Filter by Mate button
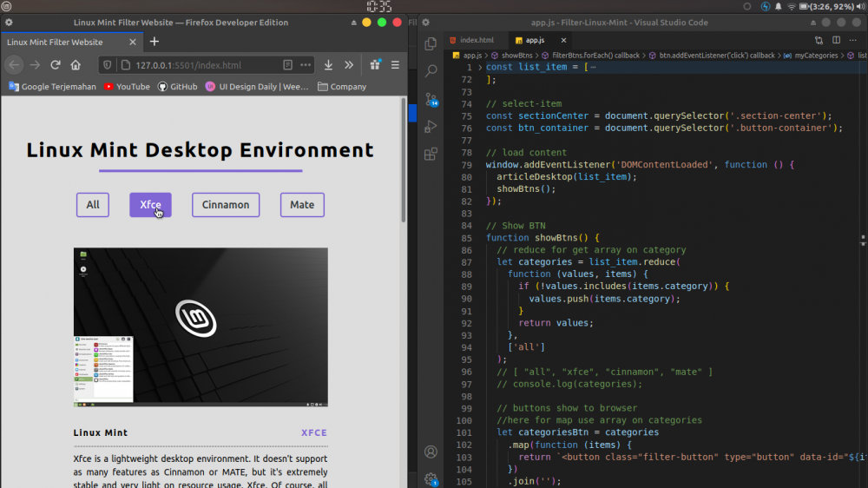This screenshot has height=488, width=868. [x=302, y=205]
